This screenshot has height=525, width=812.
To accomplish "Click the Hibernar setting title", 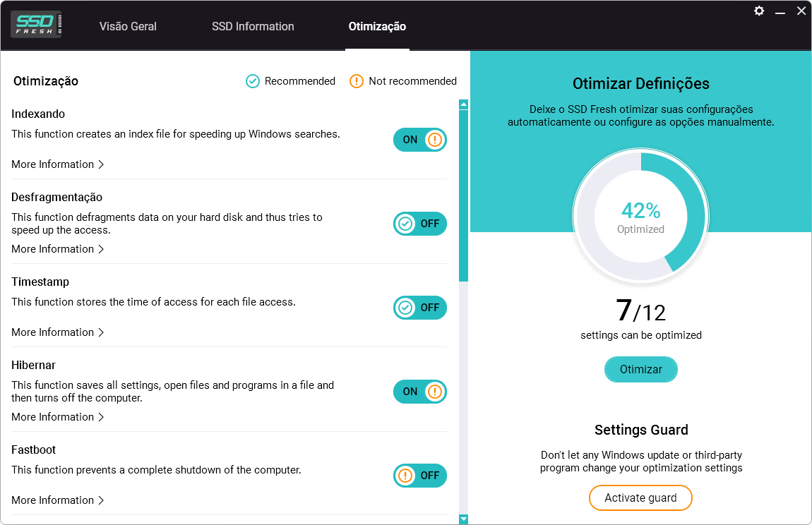I will (33, 365).
